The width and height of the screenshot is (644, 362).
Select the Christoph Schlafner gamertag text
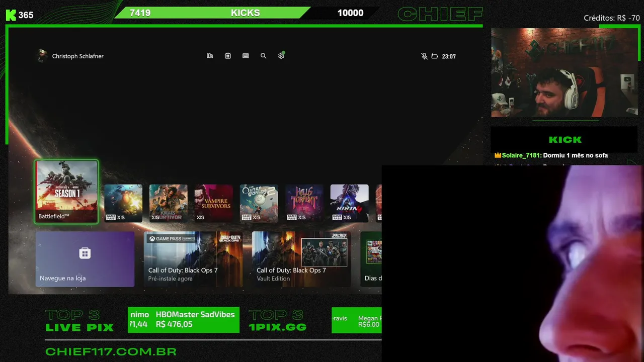78,56
